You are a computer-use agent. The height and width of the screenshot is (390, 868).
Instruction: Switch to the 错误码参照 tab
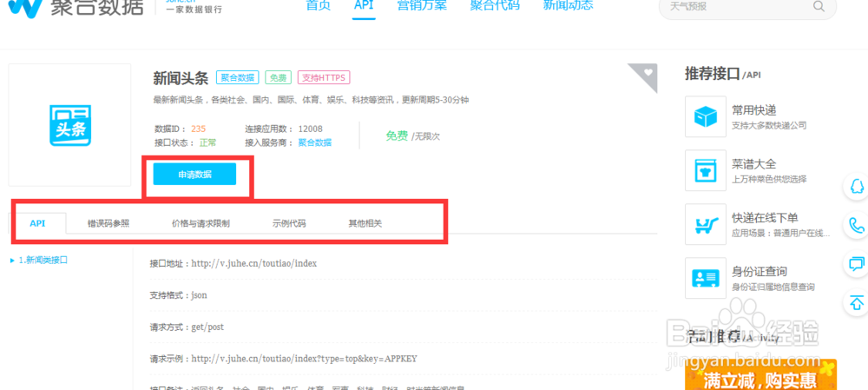click(108, 224)
